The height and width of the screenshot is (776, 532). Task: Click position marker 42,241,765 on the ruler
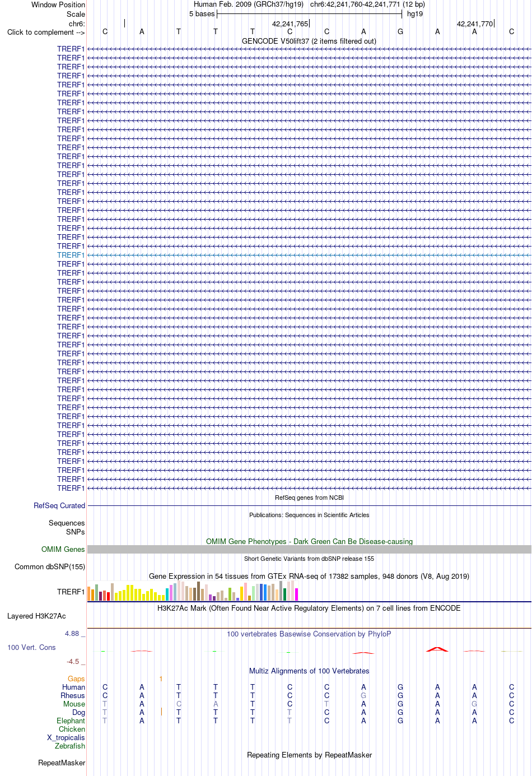(290, 24)
